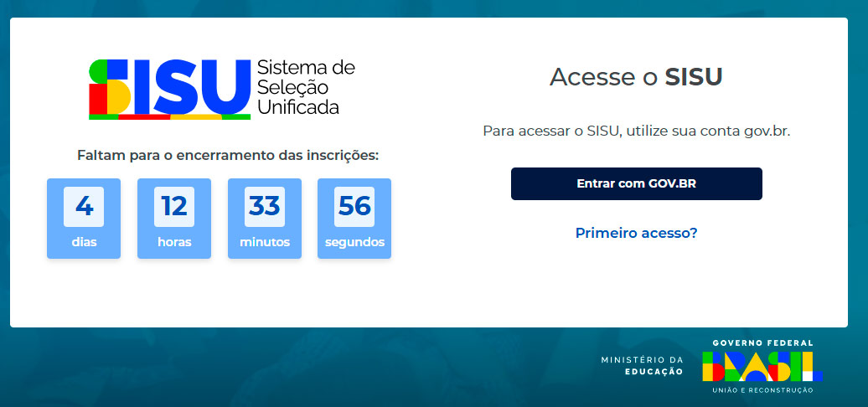The height and width of the screenshot is (407, 868).
Task: Click the segundos countdown box
Action: 354,219
